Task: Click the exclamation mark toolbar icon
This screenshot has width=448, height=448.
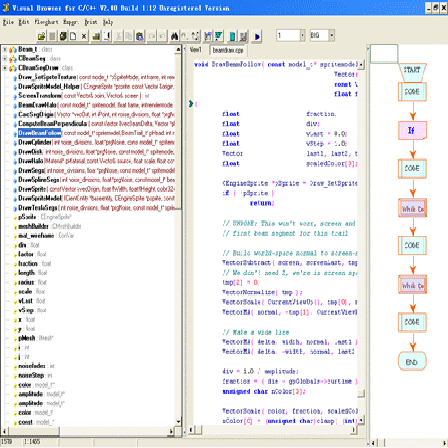Action: click(x=107, y=36)
